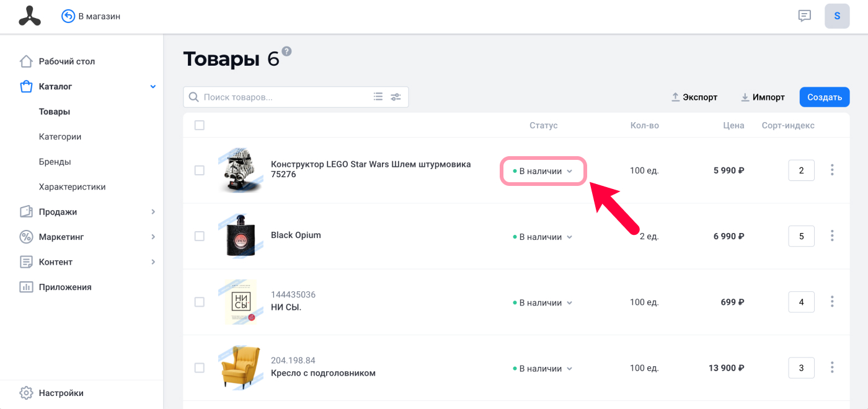Viewport: 868px width, 409px height.
Task: Expand the Маркетинг menu chevron
Action: coord(153,237)
